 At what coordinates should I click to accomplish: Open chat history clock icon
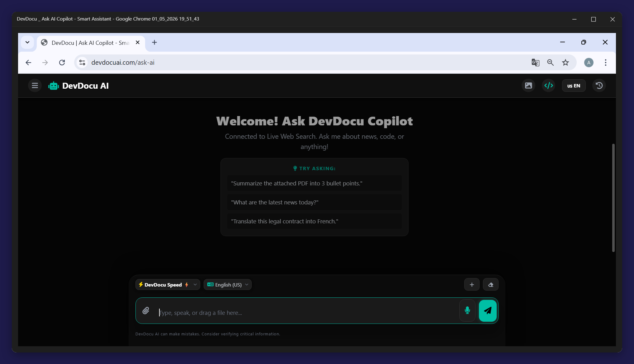click(599, 86)
